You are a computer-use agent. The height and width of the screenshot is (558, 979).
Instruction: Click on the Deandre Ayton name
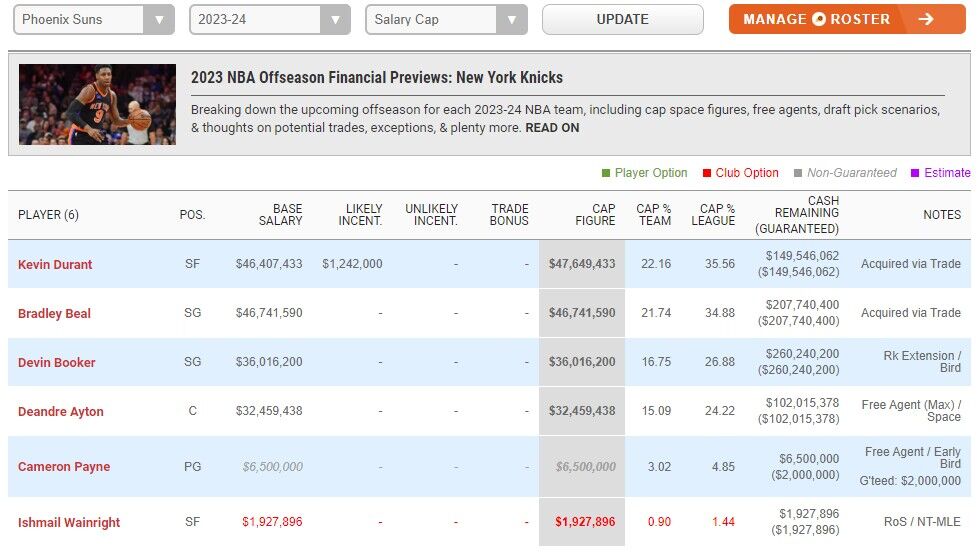61,412
